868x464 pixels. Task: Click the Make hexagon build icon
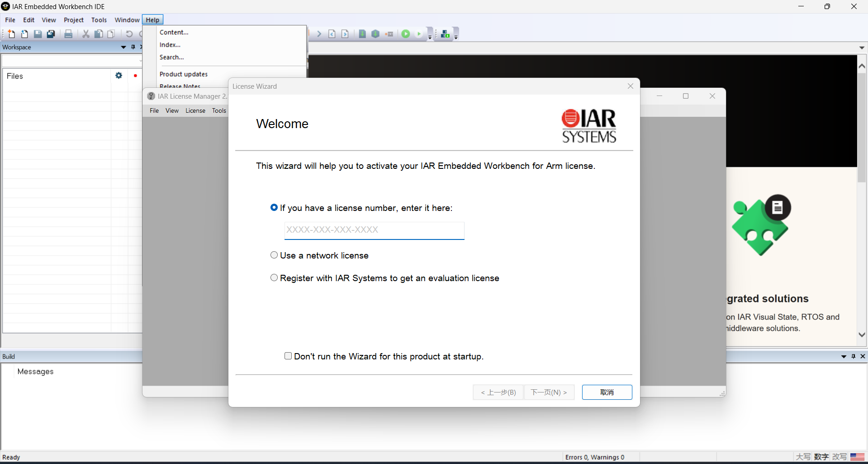[375, 34]
